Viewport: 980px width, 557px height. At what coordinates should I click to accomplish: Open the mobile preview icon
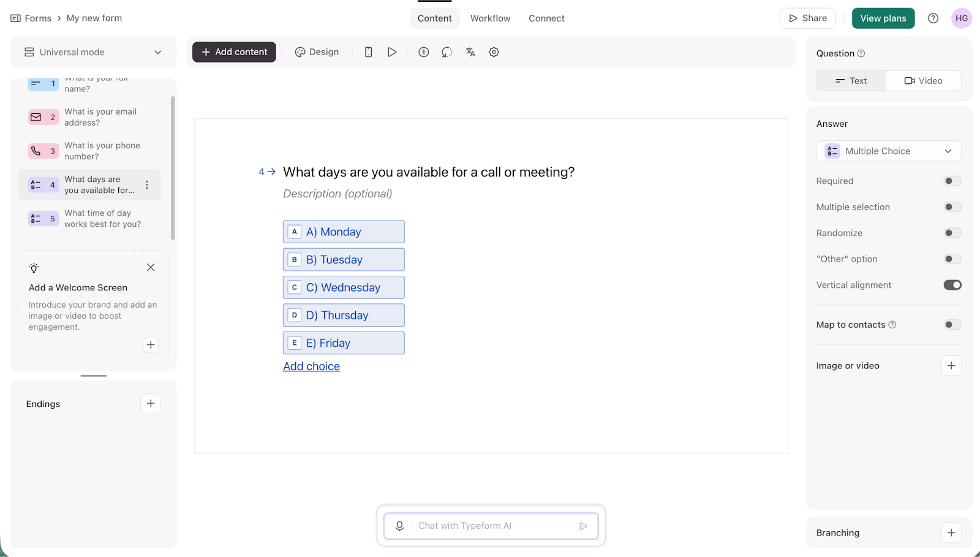368,52
